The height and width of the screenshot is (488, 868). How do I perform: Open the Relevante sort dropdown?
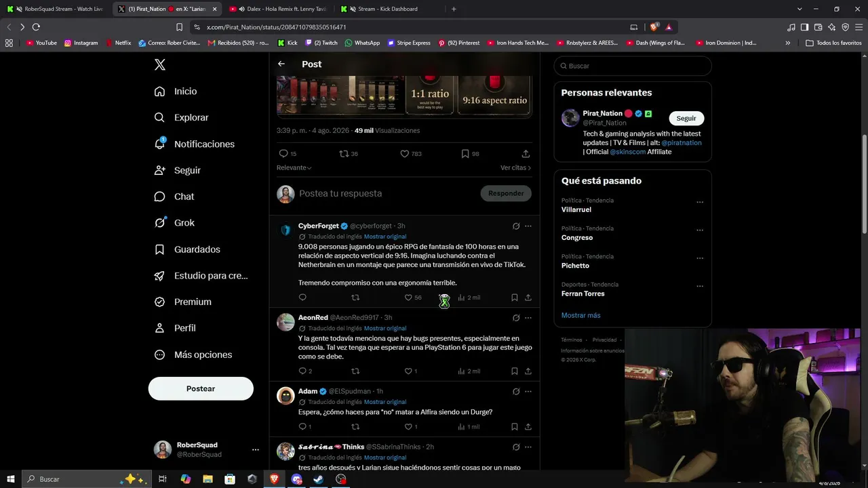[294, 167]
